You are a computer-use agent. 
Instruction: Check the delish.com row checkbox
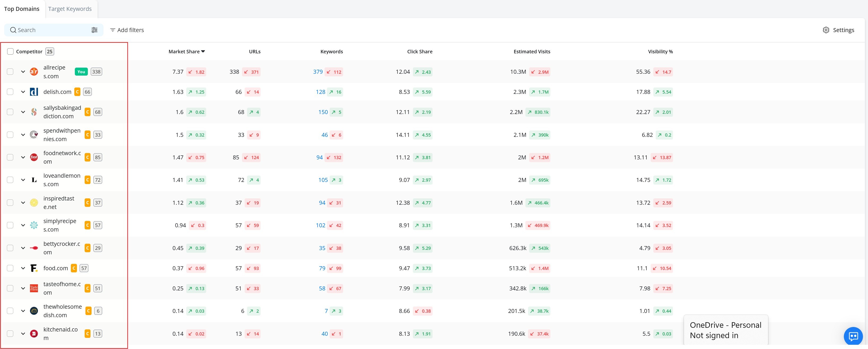pyautogui.click(x=10, y=92)
